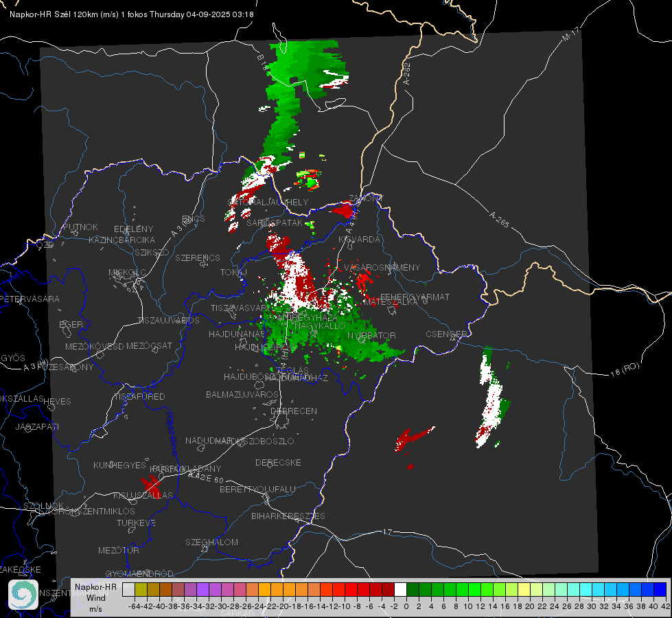
Task: Click the pale yellow swatch between 18 and 20
Action: pyautogui.click(x=524, y=589)
